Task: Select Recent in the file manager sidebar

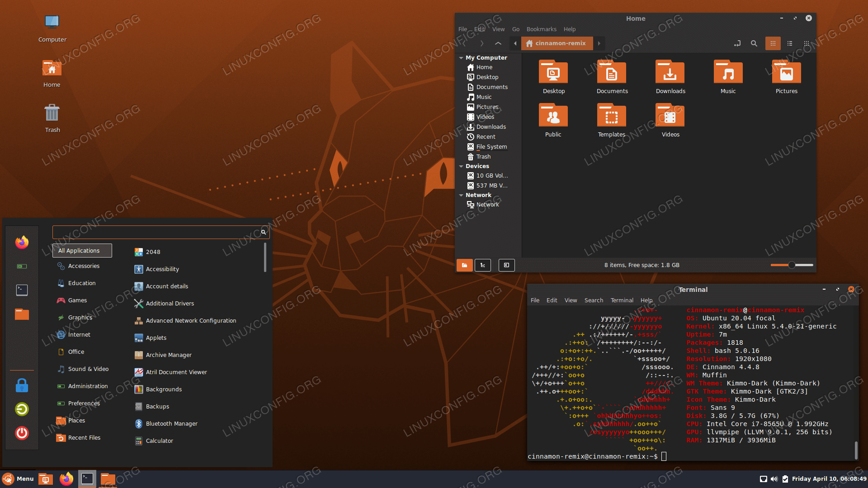Action: [x=486, y=137]
